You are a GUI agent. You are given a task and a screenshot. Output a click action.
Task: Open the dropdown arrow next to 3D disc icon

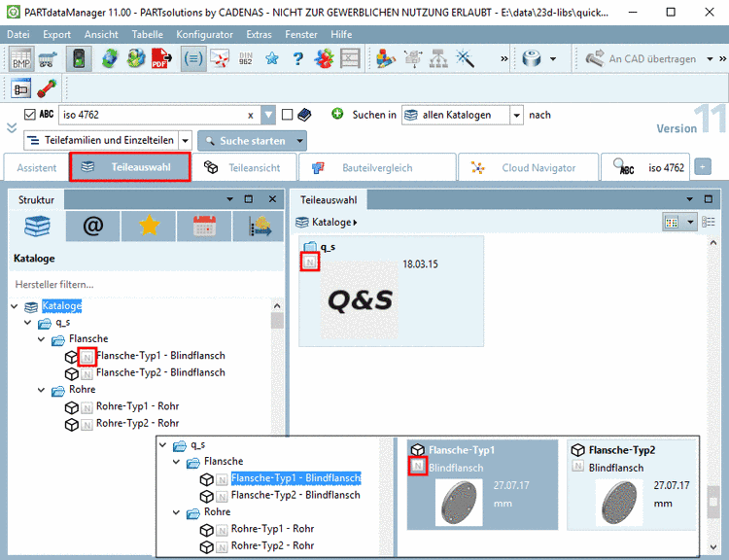coord(553,59)
